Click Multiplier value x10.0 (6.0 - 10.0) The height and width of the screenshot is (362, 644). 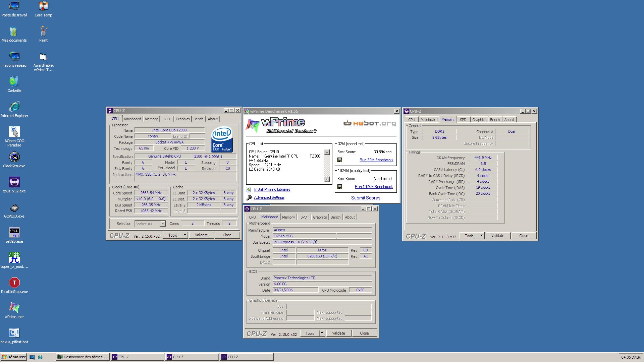[x=151, y=199]
